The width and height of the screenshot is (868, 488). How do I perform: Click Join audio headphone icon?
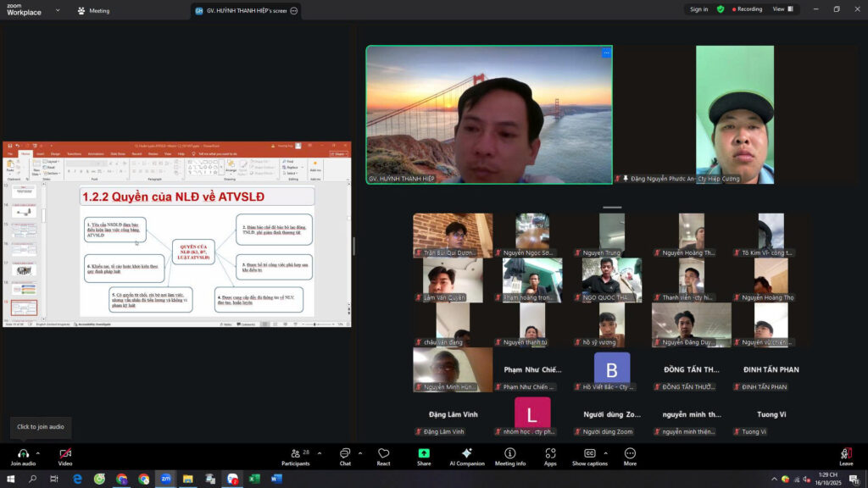click(23, 453)
